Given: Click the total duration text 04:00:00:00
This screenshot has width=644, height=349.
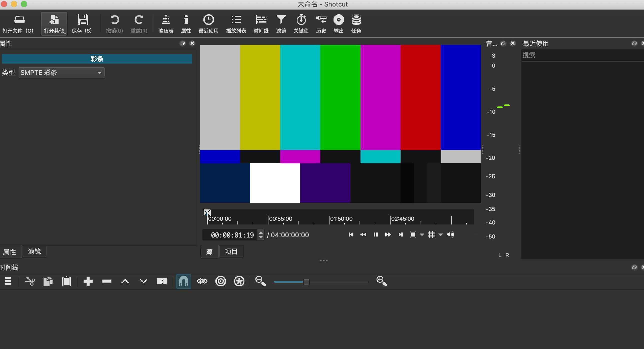Looking at the screenshot, I should point(290,235).
